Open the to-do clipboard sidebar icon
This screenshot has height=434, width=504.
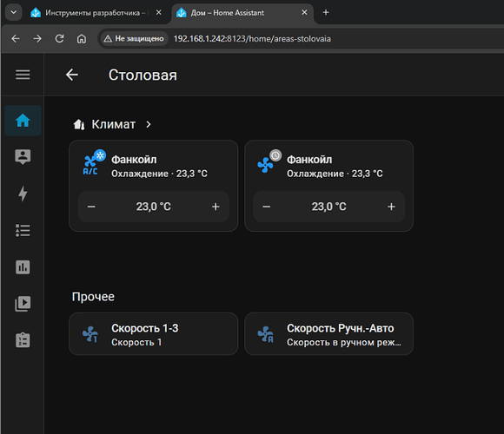[x=23, y=340]
